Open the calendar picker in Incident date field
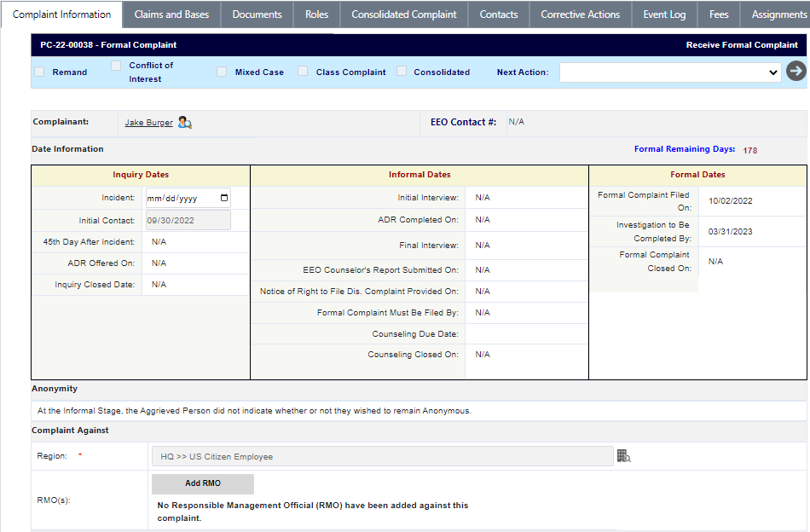810x532 pixels. coord(224,198)
